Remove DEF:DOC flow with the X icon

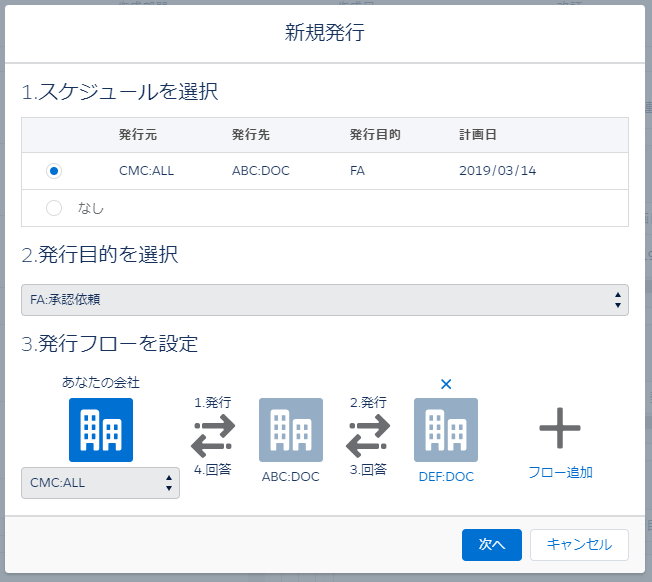(446, 384)
